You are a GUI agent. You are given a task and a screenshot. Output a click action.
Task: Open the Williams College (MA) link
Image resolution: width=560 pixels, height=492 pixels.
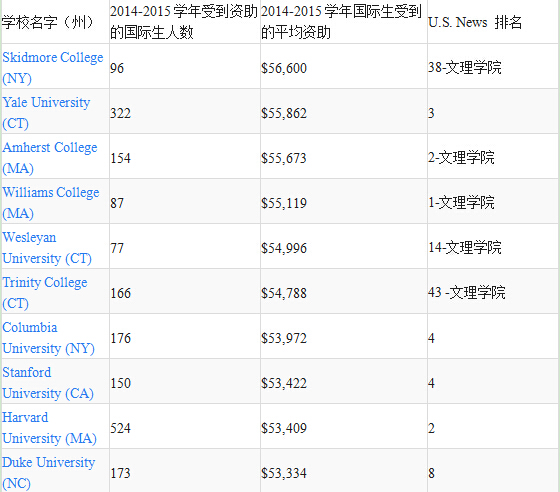tap(51, 203)
